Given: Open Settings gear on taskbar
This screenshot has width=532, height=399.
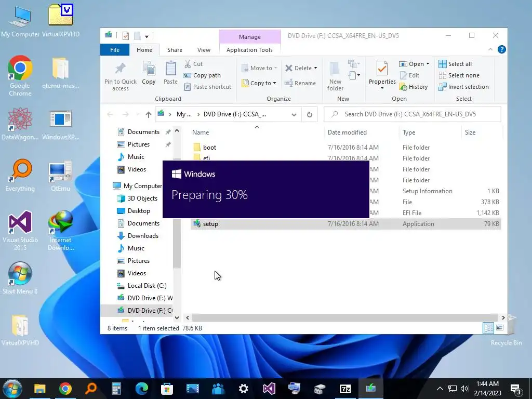Looking at the screenshot, I should pyautogui.click(x=243, y=389).
